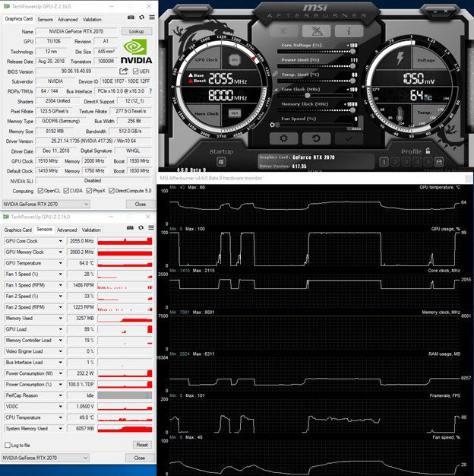Open Validation tab in the Sensors window
474x476 pixels.
(x=92, y=230)
